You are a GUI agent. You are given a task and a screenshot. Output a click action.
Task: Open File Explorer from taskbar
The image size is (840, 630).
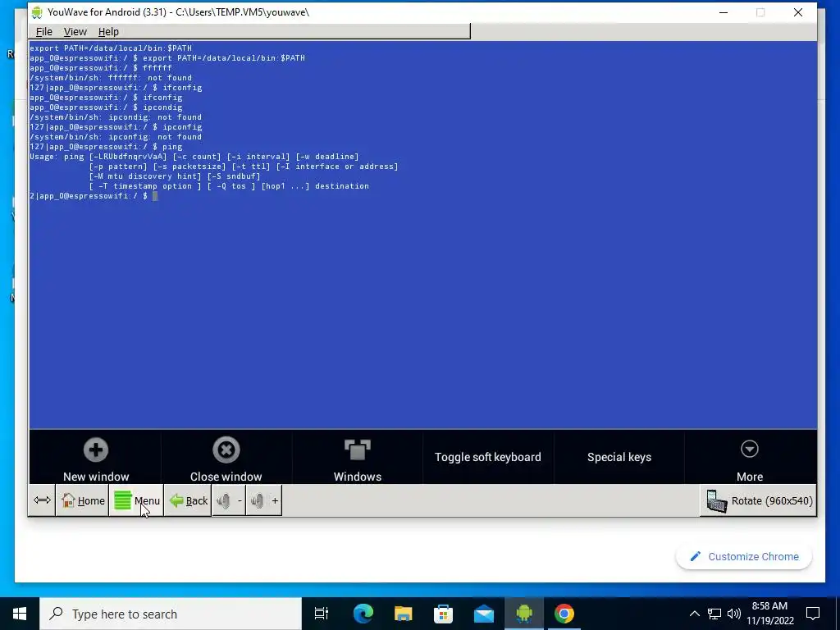click(x=403, y=614)
